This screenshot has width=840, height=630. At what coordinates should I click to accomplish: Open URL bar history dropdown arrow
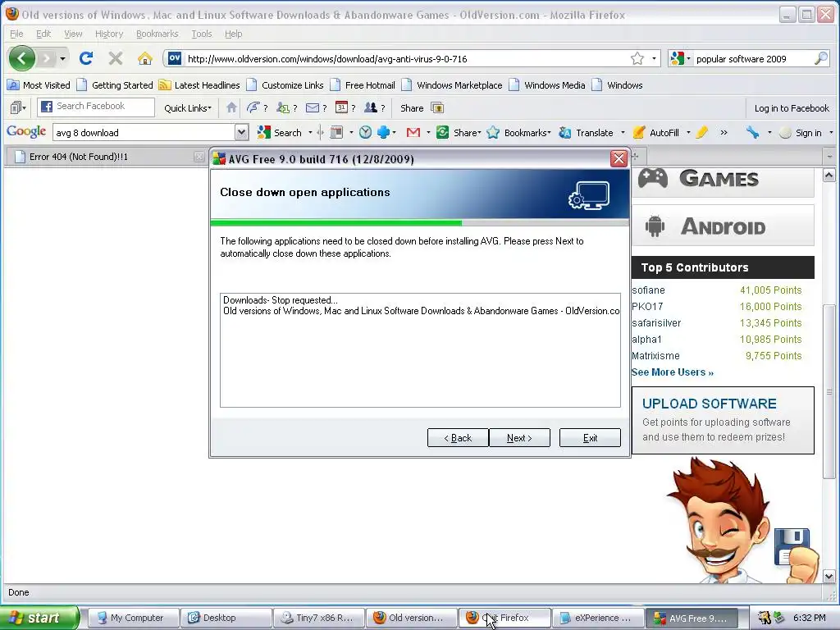tap(654, 58)
